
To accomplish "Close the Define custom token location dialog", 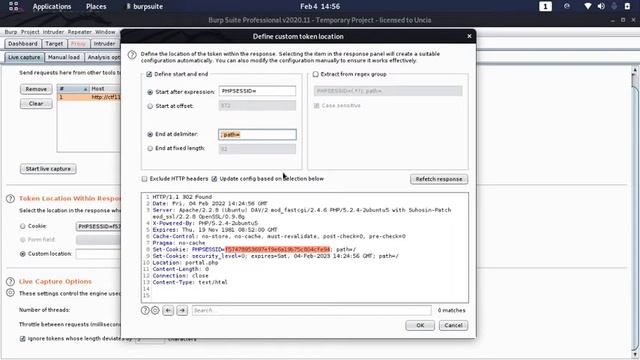I will (x=469, y=36).
